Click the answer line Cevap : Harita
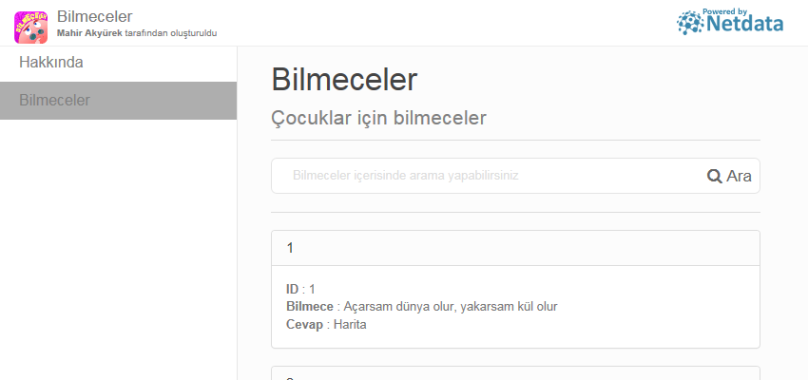Viewport: 808px width, 380px height. coord(326,325)
